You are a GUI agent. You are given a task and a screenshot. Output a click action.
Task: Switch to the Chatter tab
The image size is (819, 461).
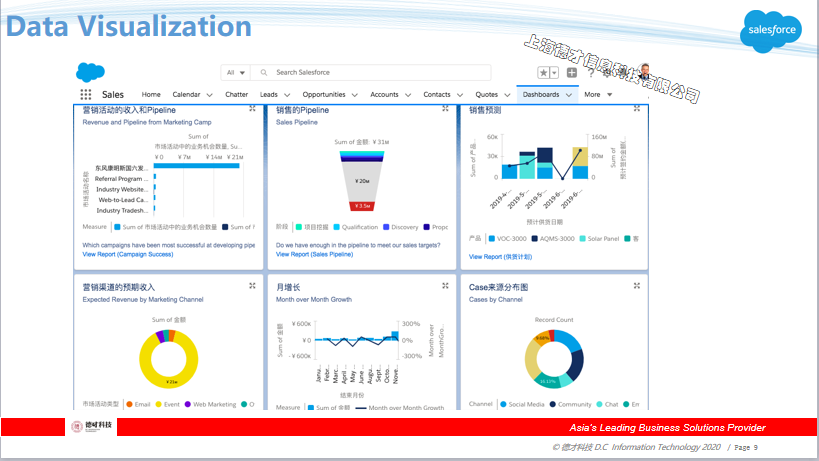[x=237, y=94]
